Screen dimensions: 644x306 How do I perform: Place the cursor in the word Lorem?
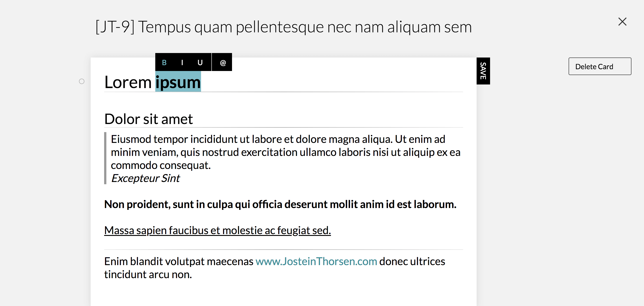128,82
